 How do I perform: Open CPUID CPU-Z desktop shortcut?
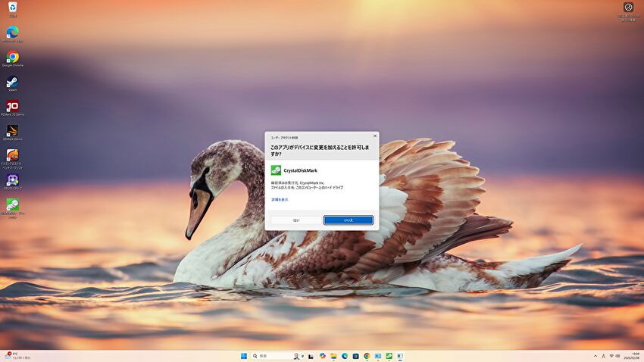point(13,180)
